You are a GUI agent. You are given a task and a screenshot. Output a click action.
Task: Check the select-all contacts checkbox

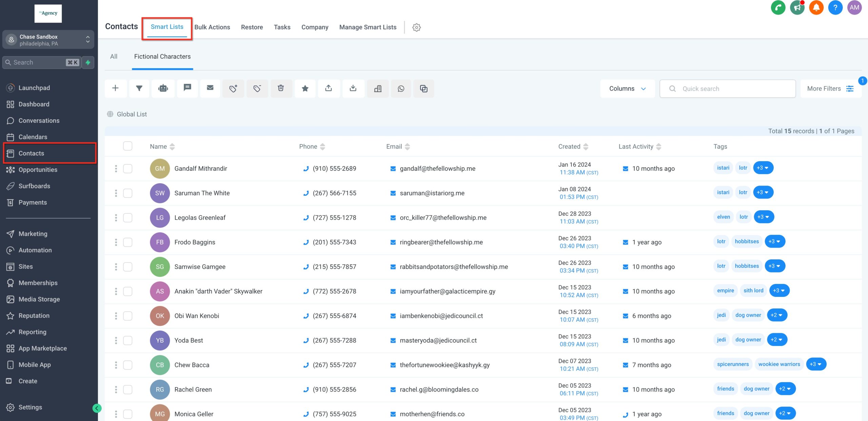tap(128, 146)
